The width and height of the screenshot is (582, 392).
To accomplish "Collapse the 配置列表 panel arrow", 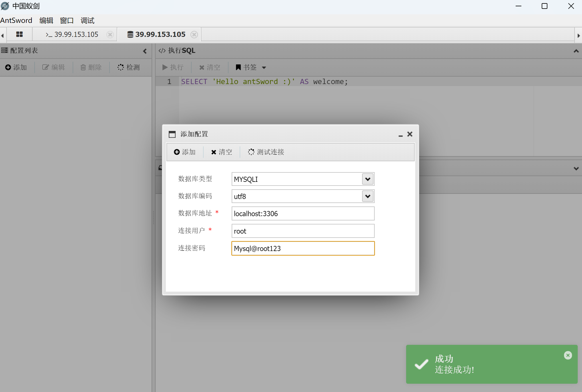I will click(x=145, y=51).
